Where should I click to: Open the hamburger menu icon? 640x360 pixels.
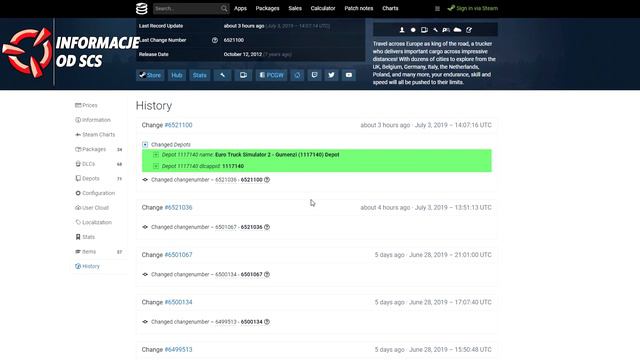point(437,9)
